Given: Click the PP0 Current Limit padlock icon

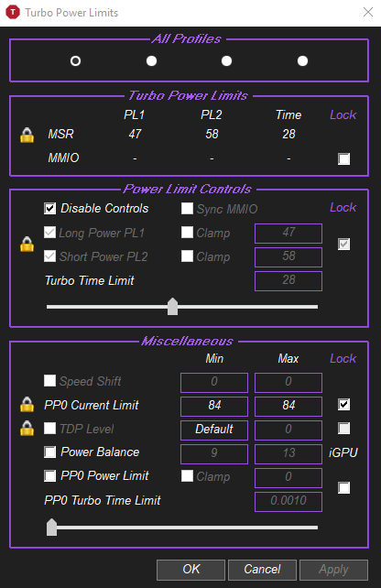Looking at the screenshot, I should tap(27, 404).
